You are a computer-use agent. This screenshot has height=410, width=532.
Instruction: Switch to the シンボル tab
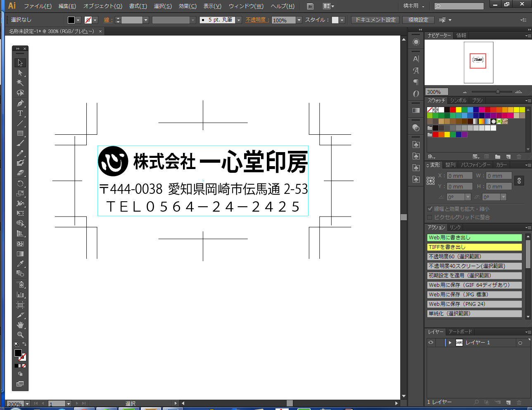458,100
